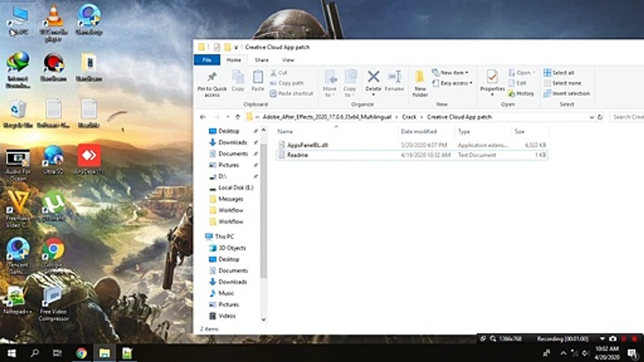Click Pin to Quick access icon
The height and width of the screenshot is (362, 644).
point(212,77)
